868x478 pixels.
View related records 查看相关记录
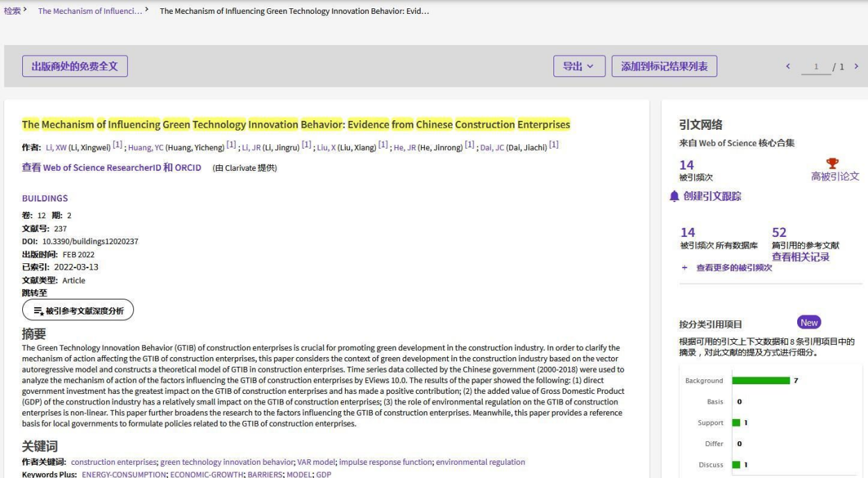pos(800,257)
